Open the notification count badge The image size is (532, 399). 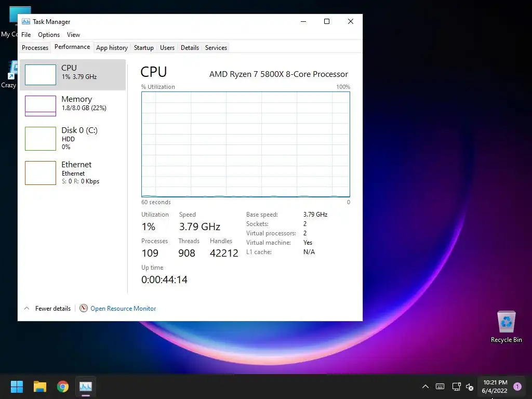[517, 387]
